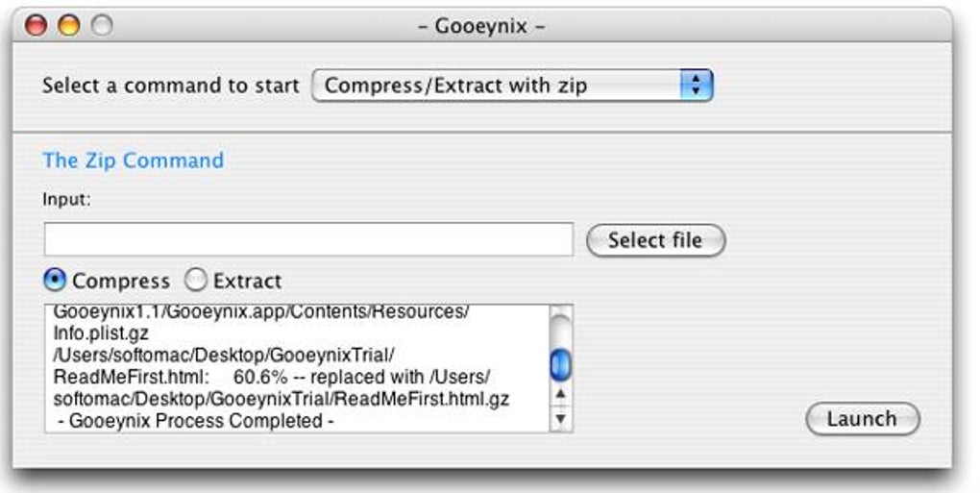
Task: Click the gray zoom button in title bar
Action: point(99,26)
